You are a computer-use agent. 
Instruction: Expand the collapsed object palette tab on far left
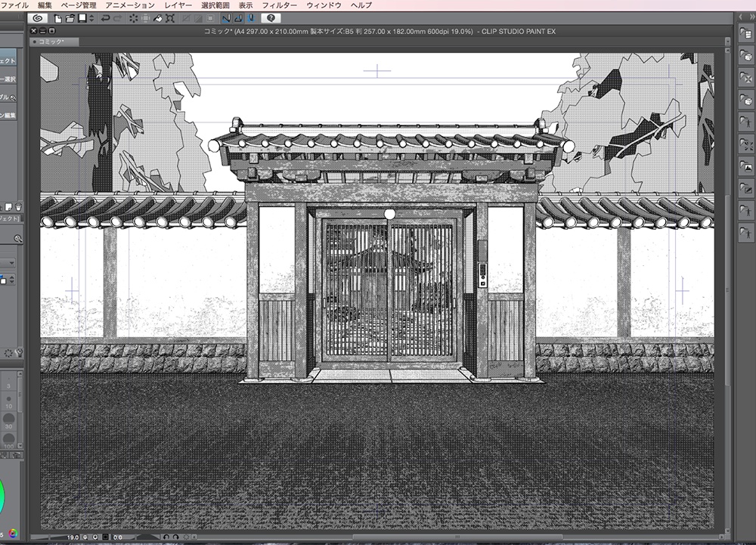(x=6, y=60)
